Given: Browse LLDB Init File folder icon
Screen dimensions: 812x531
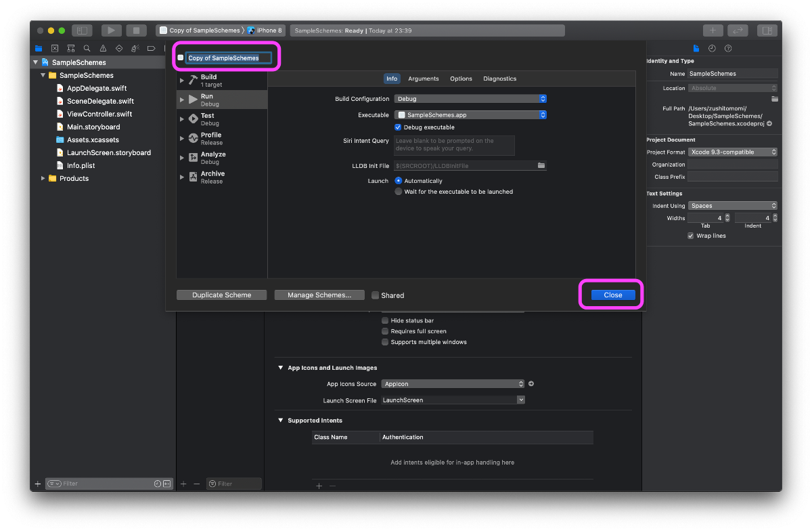Looking at the screenshot, I should tap(541, 165).
